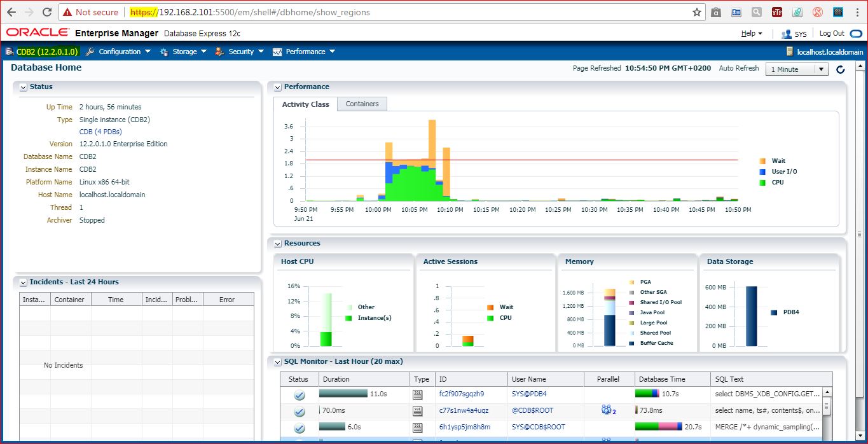Click the Oracle O icon beside Log Out
The image size is (868, 444).
point(856,34)
